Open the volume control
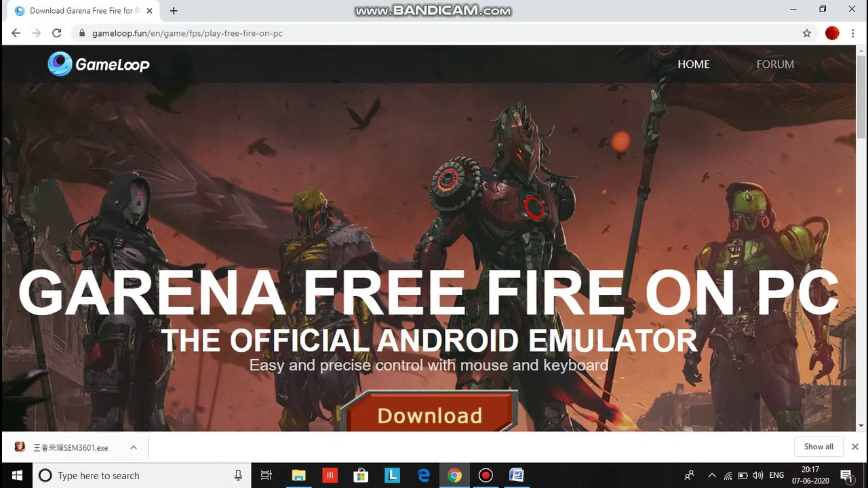The image size is (868, 488). coord(757,476)
